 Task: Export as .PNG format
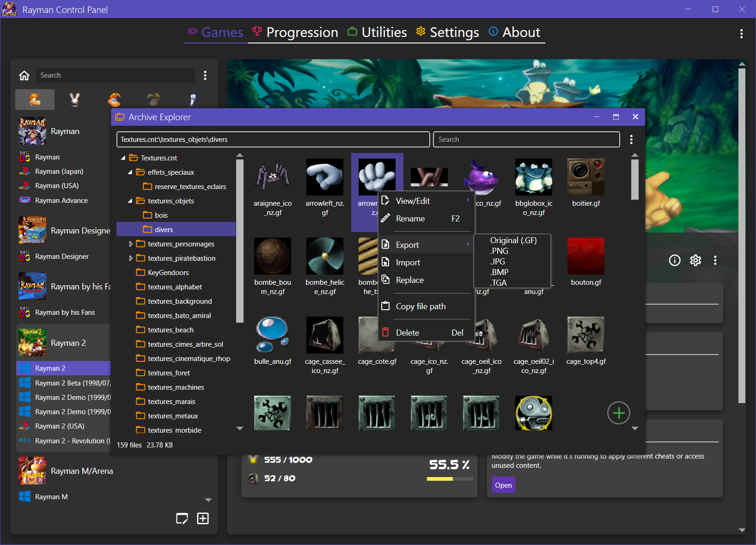coord(513,251)
